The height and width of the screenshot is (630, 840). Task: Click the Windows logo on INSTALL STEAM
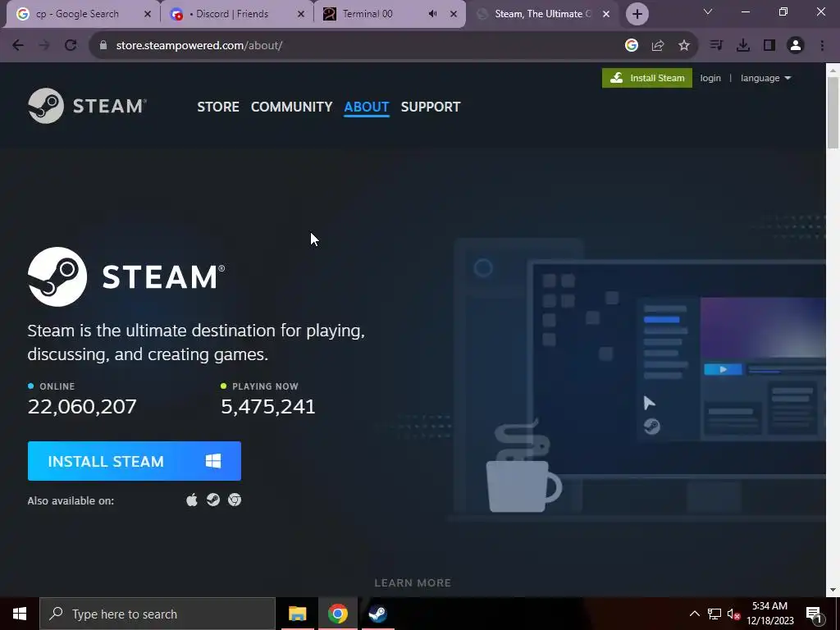(x=213, y=461)
